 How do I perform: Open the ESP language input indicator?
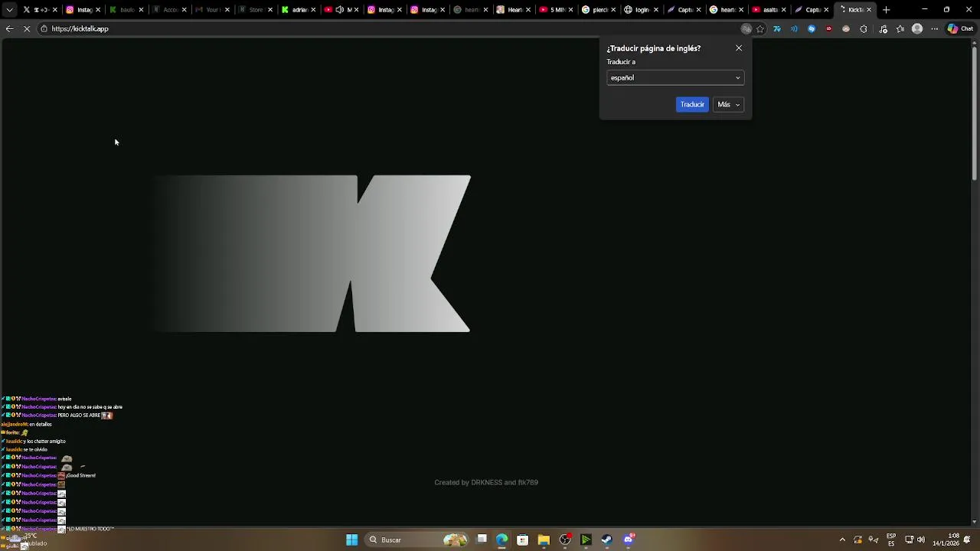tap(891, 540)
